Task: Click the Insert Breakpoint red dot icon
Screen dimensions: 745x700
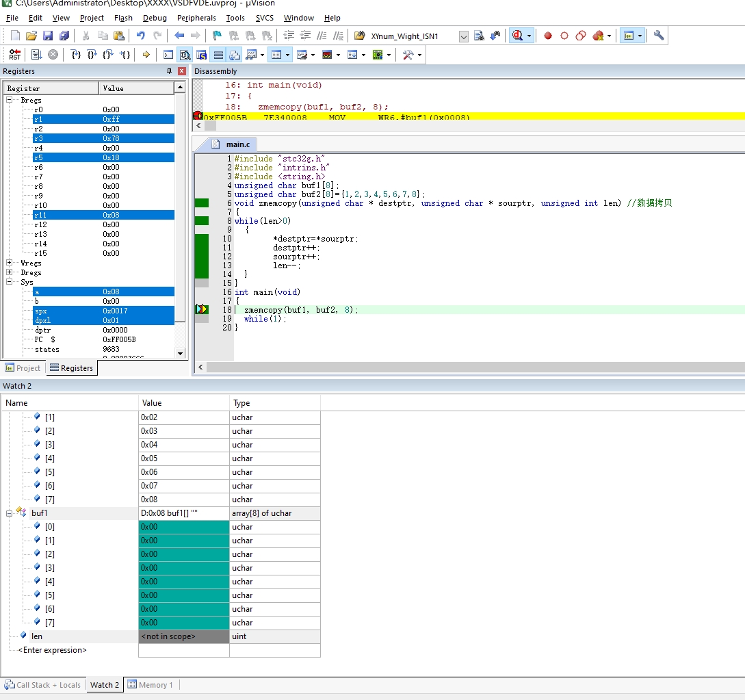Action: coord(548,36)
